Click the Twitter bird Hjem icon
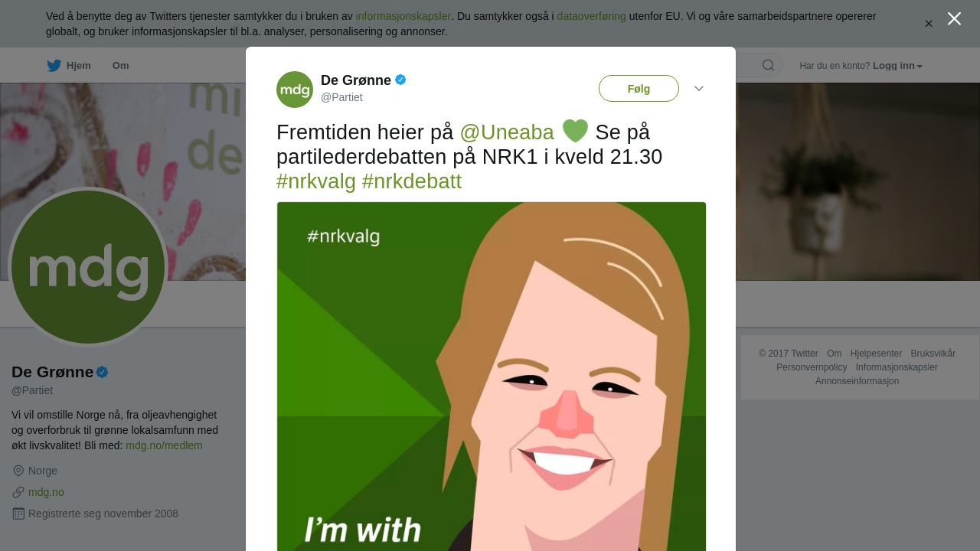The image size is (980, 551). [x=54, y=66]
